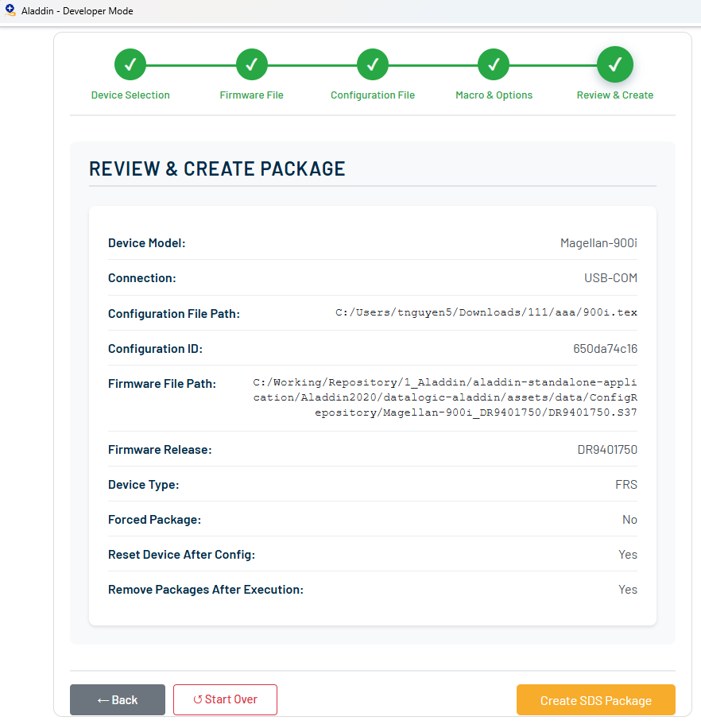This screenshot has width=701, height=728.
Task: Click the firmware file path ending in DR9401750.S37
Action: 445,397
